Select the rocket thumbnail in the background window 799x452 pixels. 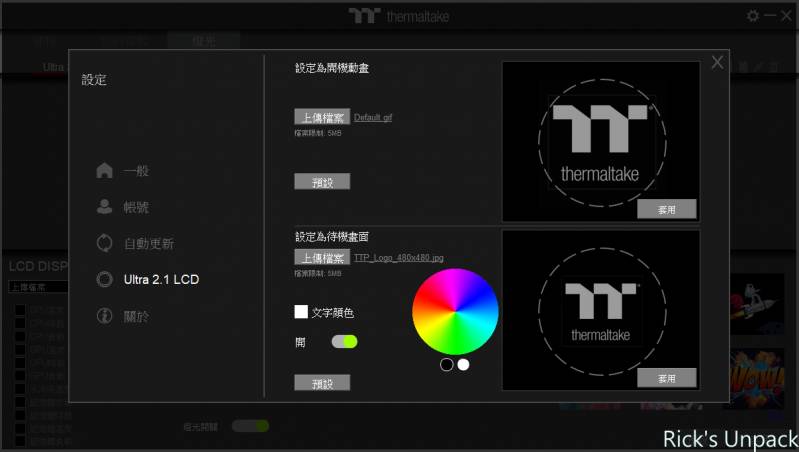757,304
